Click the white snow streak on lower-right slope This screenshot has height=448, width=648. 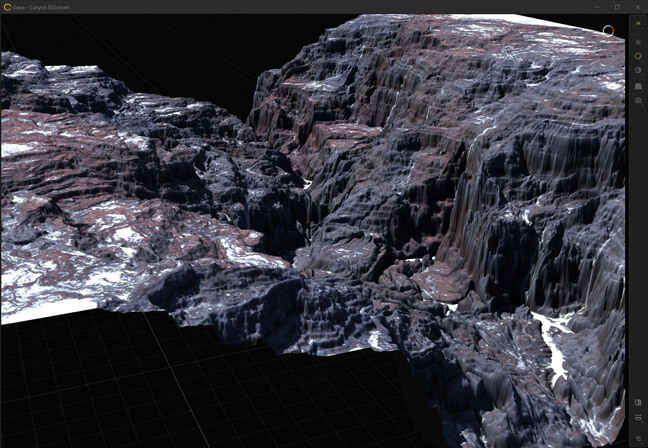coord(552,342)
